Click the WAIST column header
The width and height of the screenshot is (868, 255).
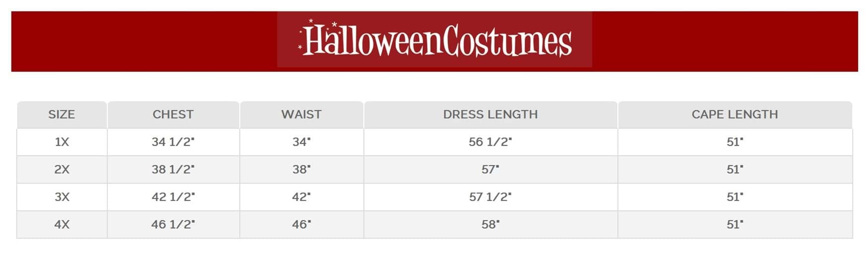pyautogui.click(x=301, y=114)
